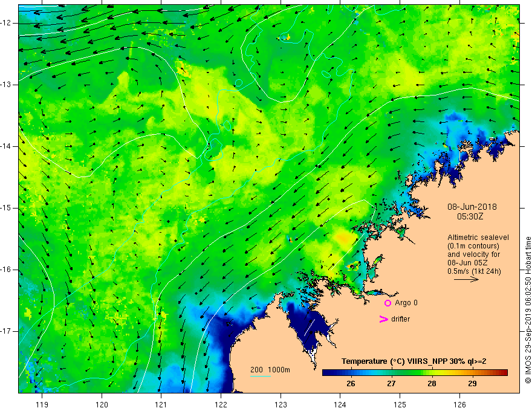Screen dimensions: 532x411
Task: Click latitude axis label '-16'
Action: [6, 270]
